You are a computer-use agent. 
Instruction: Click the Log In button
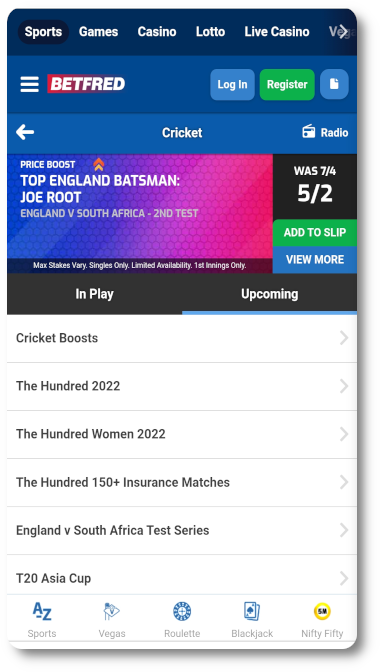[x=232, y=84]
